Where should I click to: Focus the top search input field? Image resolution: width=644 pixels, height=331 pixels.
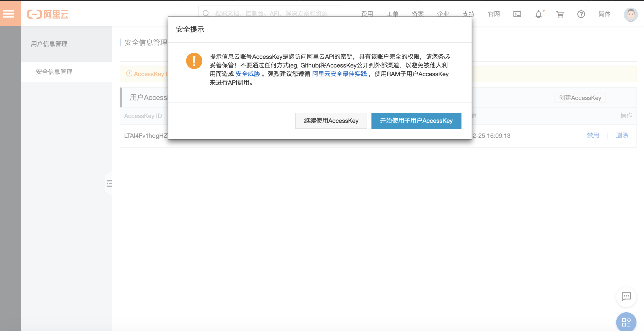click(269, 11)
